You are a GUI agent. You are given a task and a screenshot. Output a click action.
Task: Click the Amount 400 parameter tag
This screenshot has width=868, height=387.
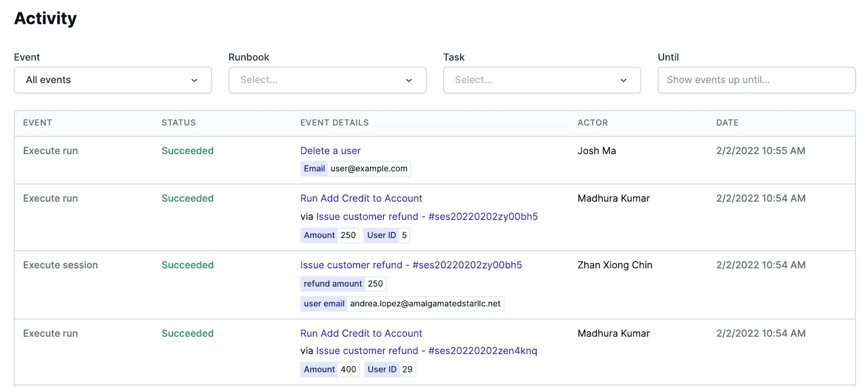click(330, 370)
